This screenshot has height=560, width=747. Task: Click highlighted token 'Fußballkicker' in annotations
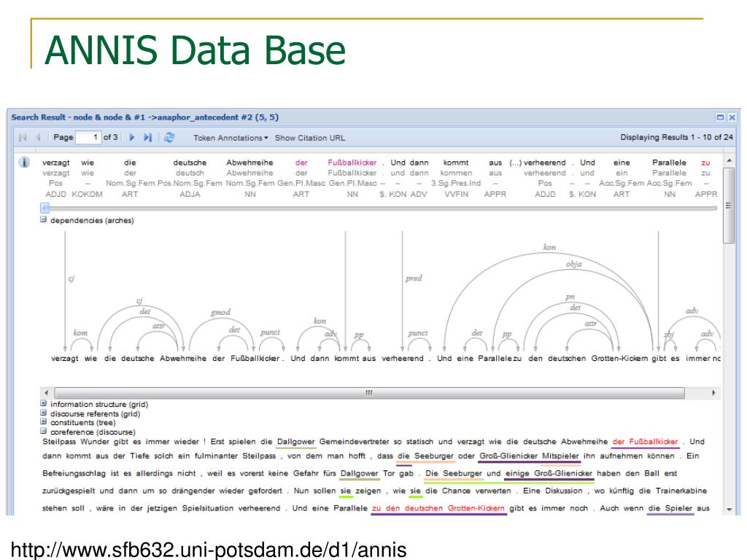(352, 163)
